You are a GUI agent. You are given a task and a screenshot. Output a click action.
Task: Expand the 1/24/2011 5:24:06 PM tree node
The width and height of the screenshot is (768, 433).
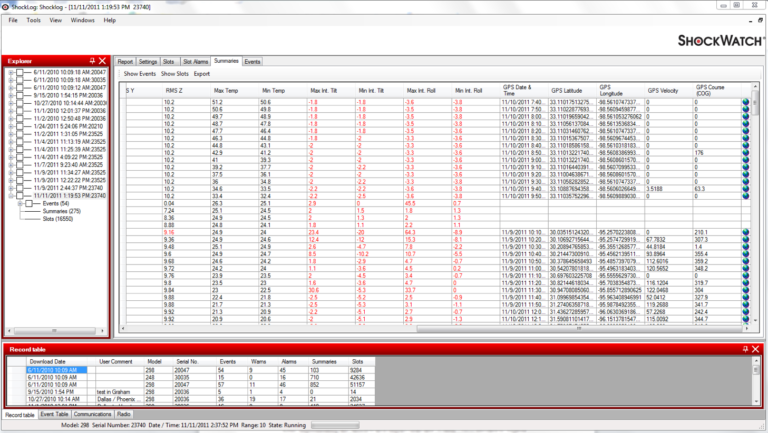(10, 125)
